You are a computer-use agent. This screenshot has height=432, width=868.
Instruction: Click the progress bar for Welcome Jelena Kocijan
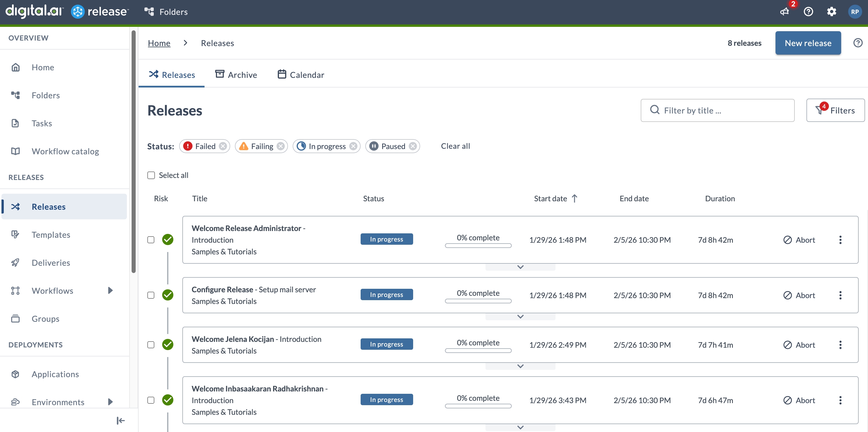478,350
